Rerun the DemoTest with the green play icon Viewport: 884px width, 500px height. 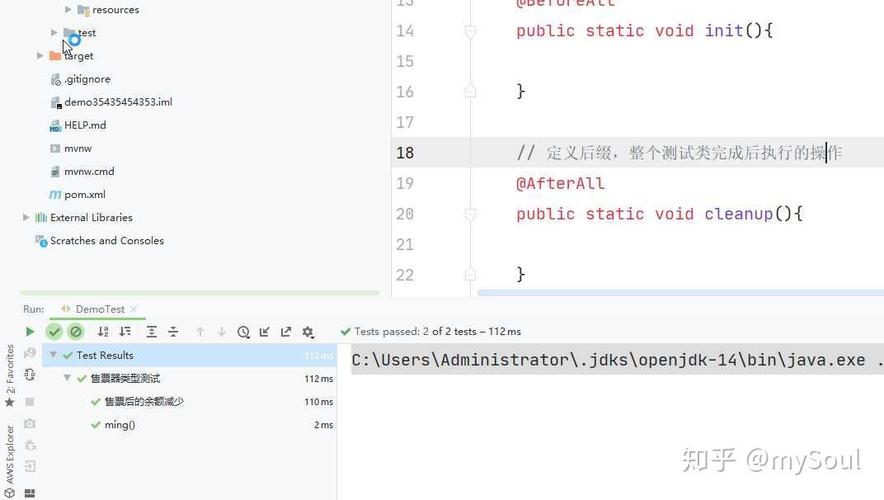coord(30,331)
